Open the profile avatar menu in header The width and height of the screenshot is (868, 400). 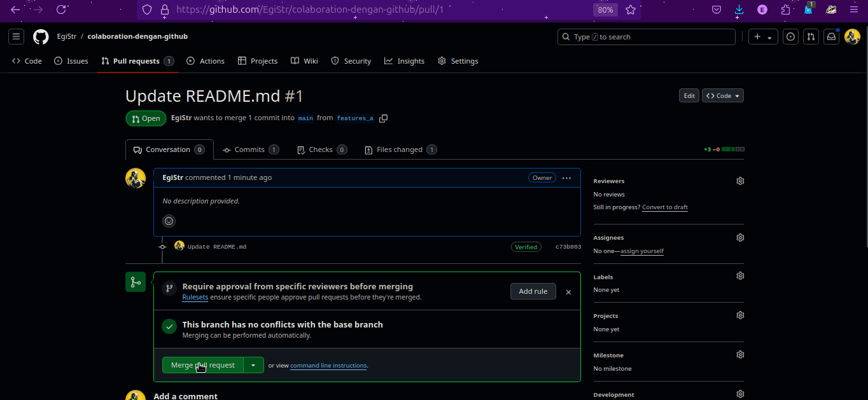point(852,37)
